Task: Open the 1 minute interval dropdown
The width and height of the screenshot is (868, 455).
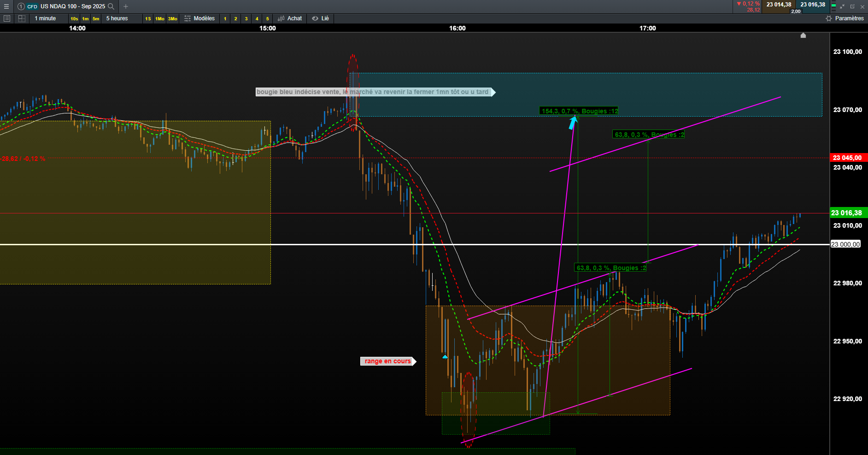Action: [45, 18]
